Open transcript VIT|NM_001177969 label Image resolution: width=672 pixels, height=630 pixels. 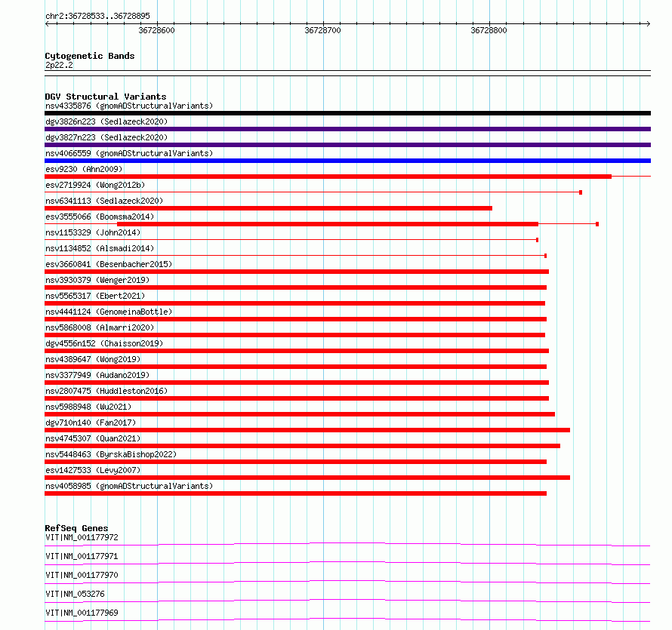(82, 613)
